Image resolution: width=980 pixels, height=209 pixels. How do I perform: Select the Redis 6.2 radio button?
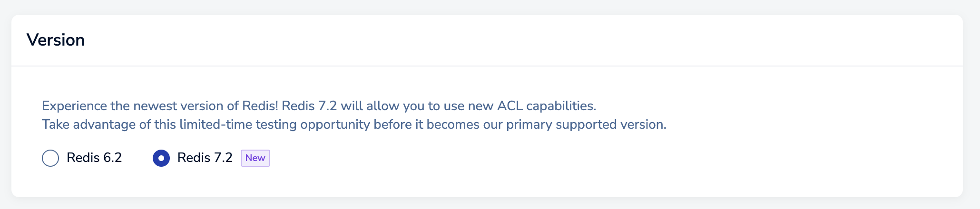50,158
